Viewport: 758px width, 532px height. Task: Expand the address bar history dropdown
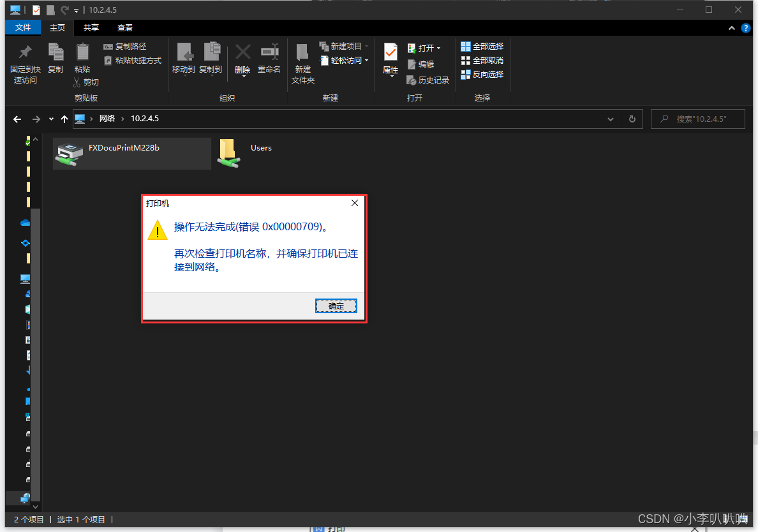pyautogui.click(x=611, y=119)
